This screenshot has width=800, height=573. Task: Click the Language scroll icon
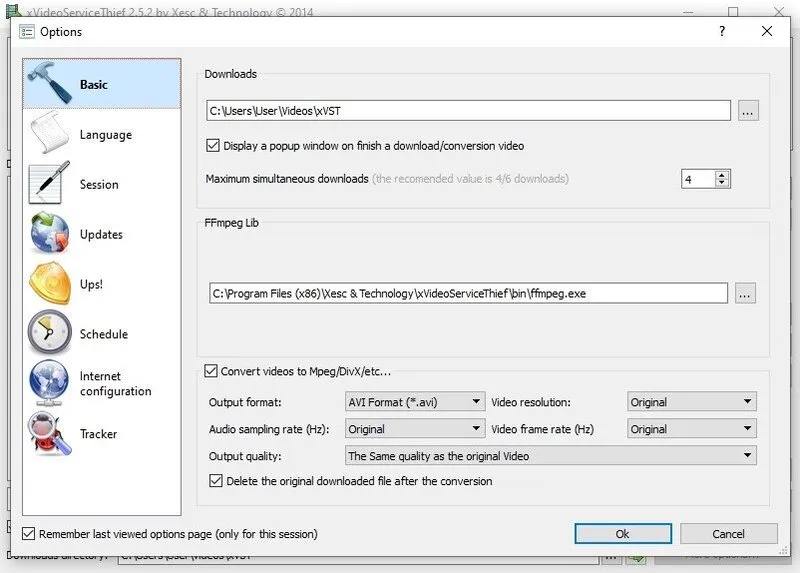tap(49, 133)
